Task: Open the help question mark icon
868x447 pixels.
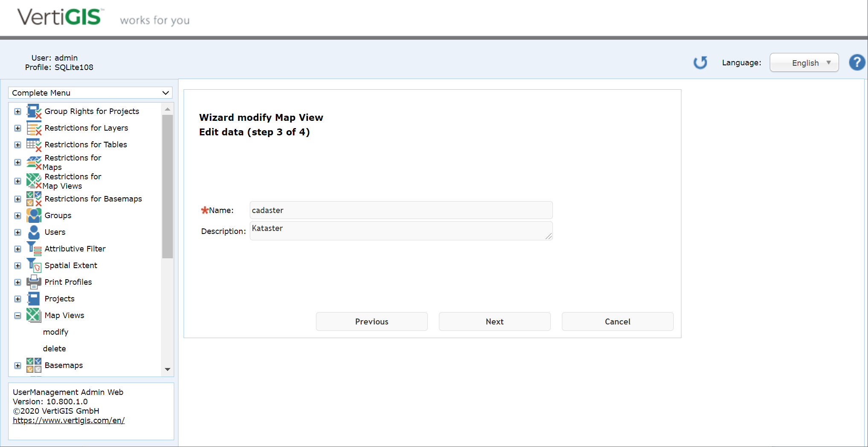Action: (x=856, y=62)
